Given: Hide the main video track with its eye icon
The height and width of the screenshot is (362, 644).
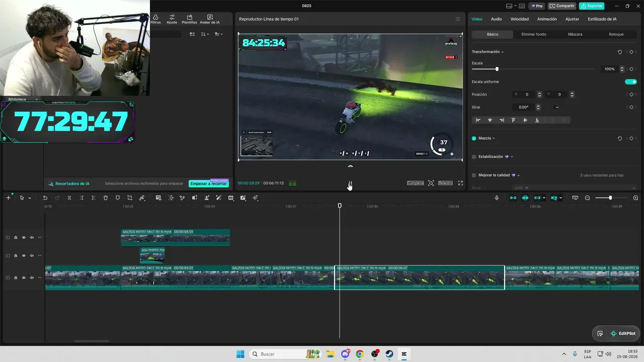Looking at the screenshot, I should pos(24,278).
